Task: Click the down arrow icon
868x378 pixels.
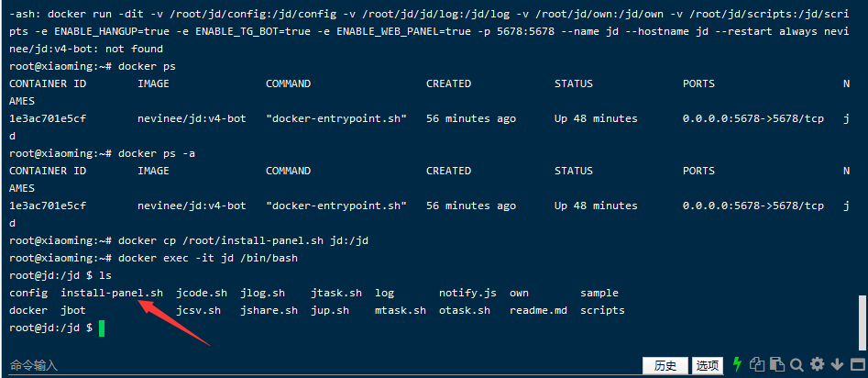Action: tap(835, 365)
